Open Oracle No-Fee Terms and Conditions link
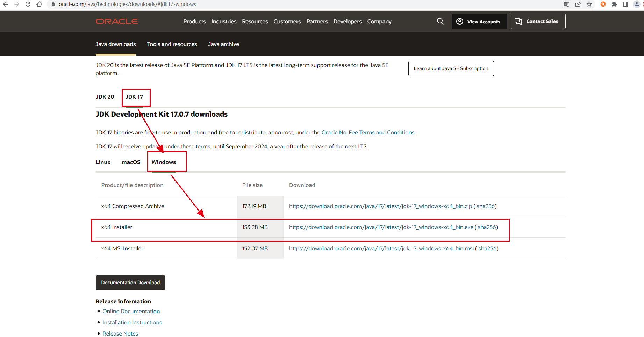644x337 pixels. tap(368, 132)
